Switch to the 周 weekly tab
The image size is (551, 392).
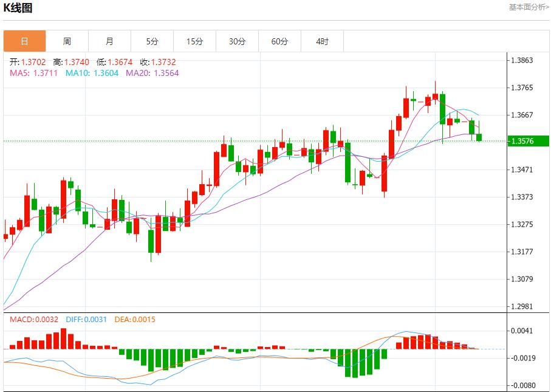(67, 41)
